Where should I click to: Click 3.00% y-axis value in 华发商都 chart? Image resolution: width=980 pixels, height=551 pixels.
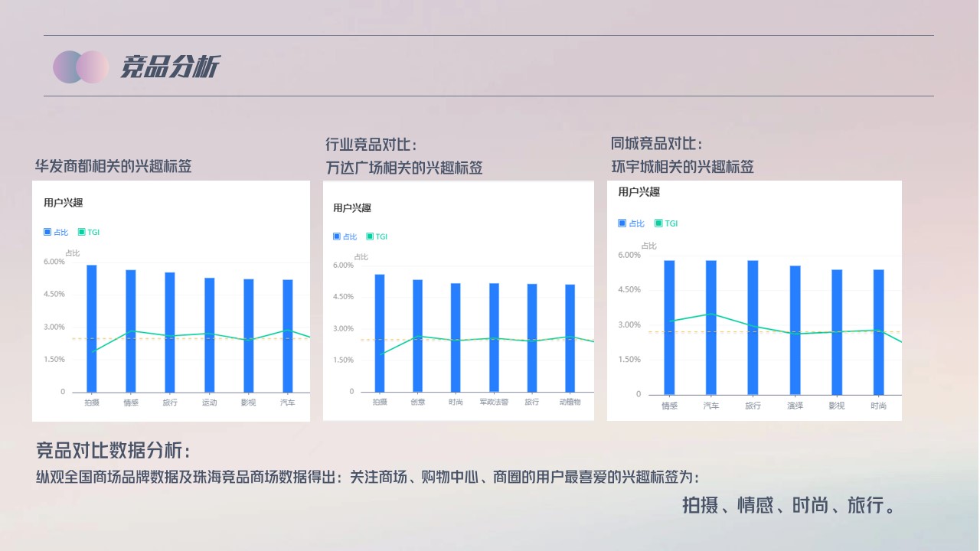(x=54, y=327)
